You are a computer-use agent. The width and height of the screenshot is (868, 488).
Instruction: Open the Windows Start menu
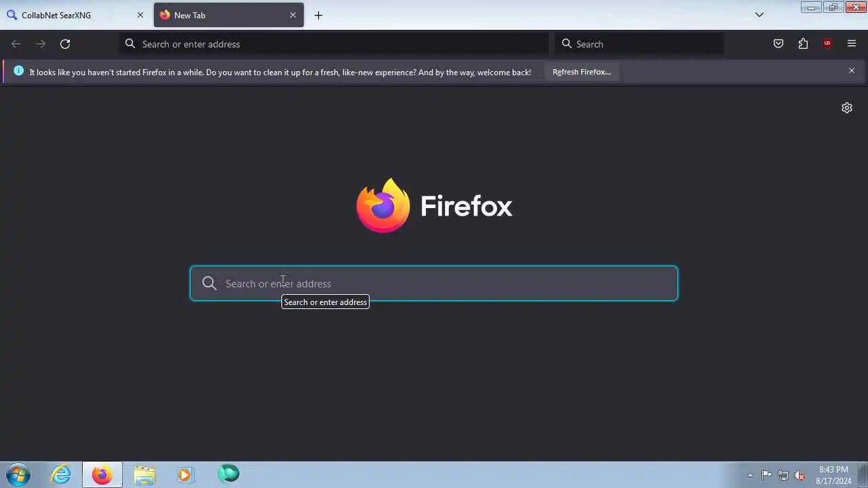[18, 474]
